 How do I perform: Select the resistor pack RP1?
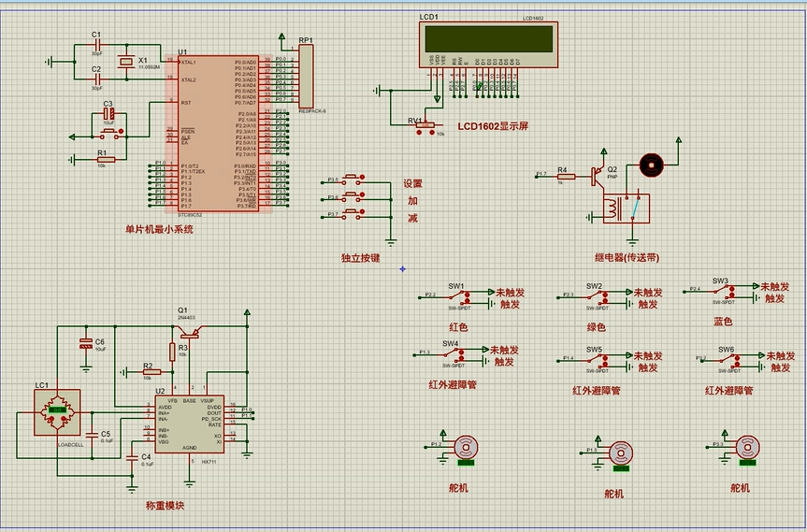[x=307, y=77]
